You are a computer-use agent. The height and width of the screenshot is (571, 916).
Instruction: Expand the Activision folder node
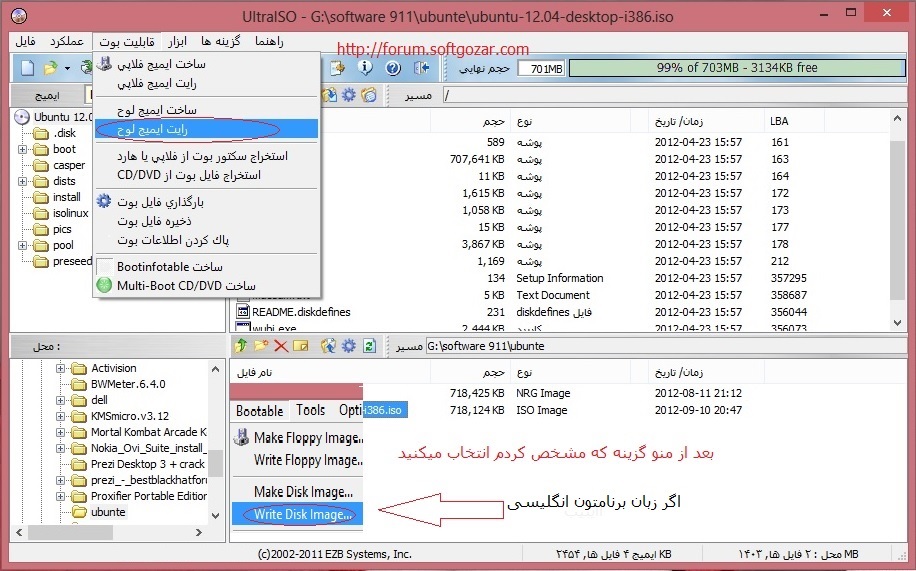coord(60,368)
